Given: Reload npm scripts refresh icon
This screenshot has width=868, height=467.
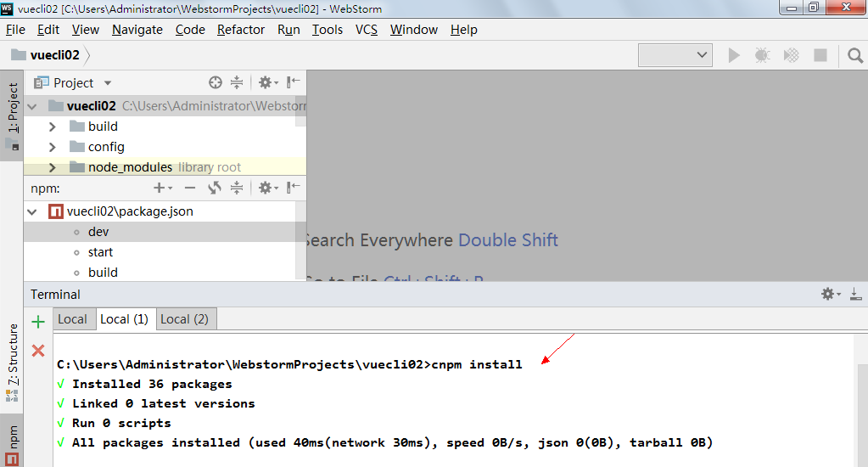Looking at the screenshot, I should coord(215,188).
